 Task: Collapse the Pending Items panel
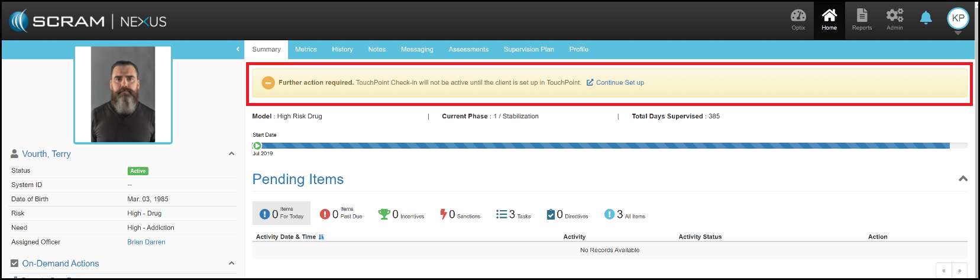tap(963, 179)
